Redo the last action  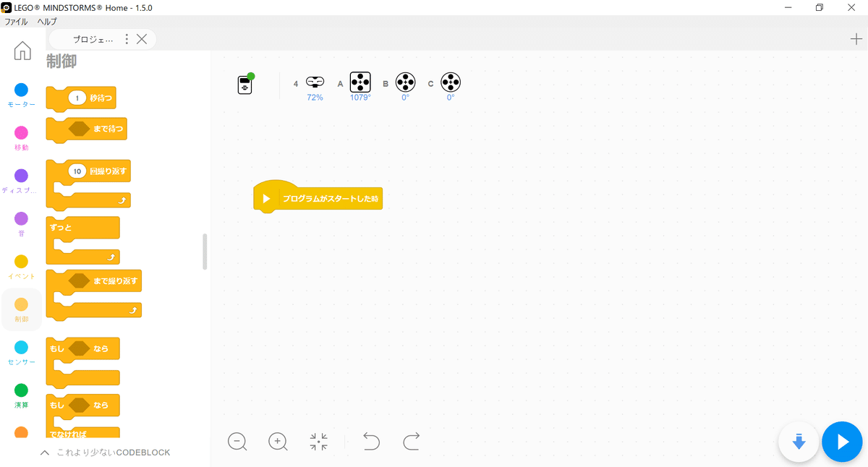(x=412, y=442)
